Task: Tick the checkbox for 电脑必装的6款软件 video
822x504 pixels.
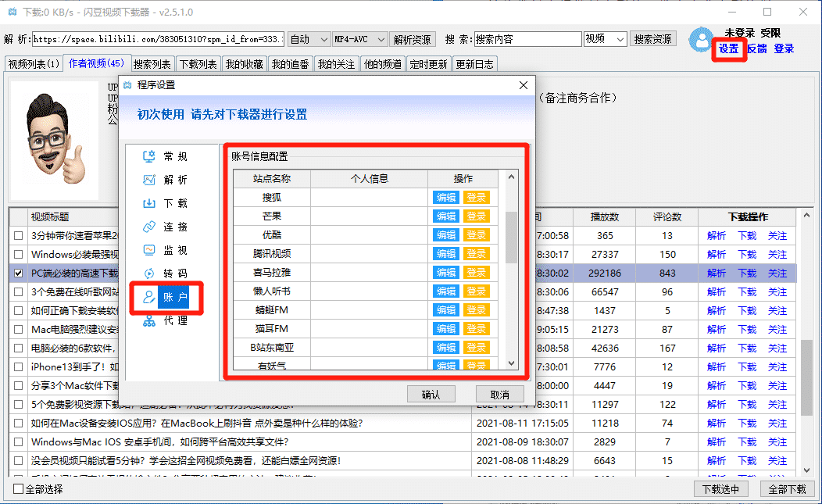Action: tap(18, 349)
